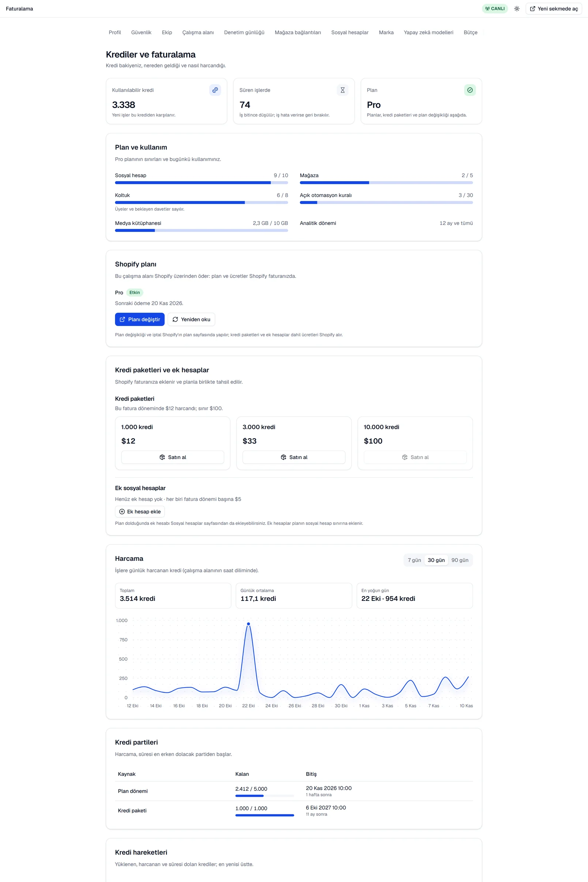Click the Planı değiştir button
Viewport: 588px width, 882px height.
pyautogui.click(x=140, y=319)
